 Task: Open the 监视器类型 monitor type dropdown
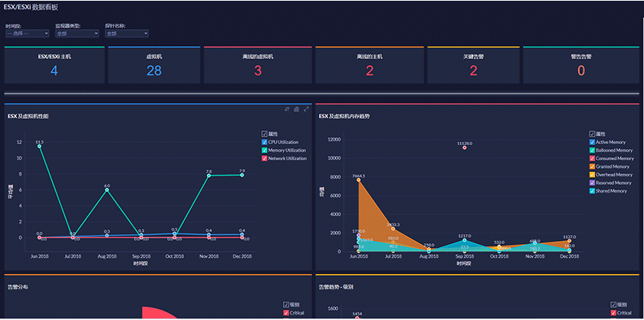[x=77, y=34]
